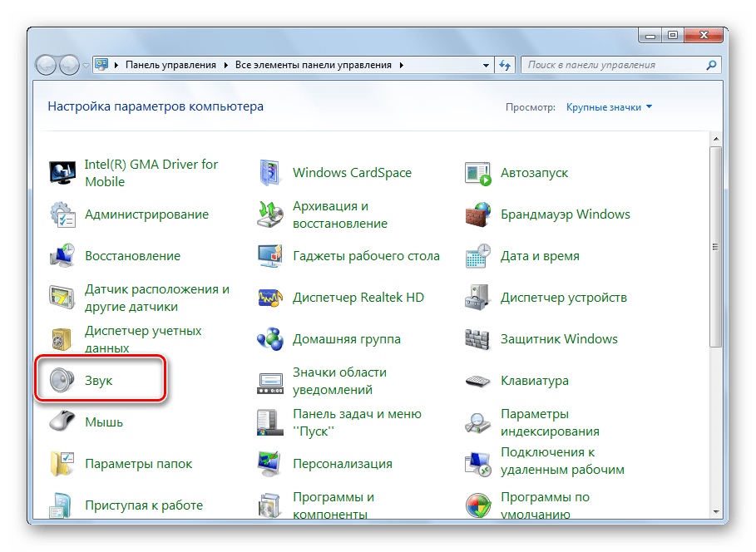The height and width of the screenshot is (552, 756).
Task: Open Брандмауэр Windows firewall icon
Action: click(x=478, y=214)
